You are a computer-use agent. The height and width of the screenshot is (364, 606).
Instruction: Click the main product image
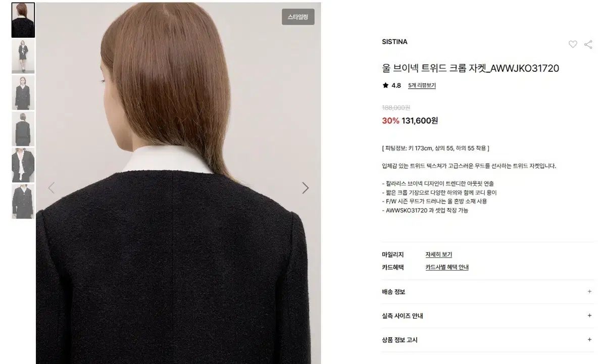(x=178, y=183)
